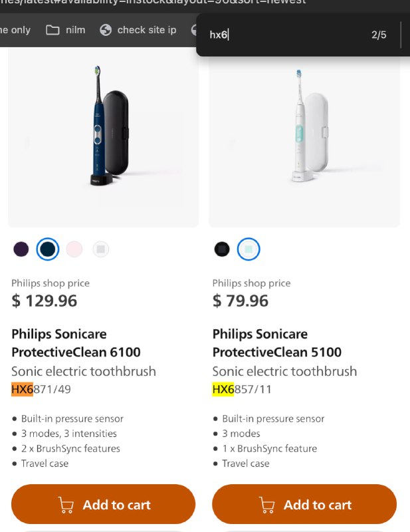Open the Philips Sonicare ProtectiveClean 5100 title link
This screenshot has width=410, height=532.
[276, 343]
